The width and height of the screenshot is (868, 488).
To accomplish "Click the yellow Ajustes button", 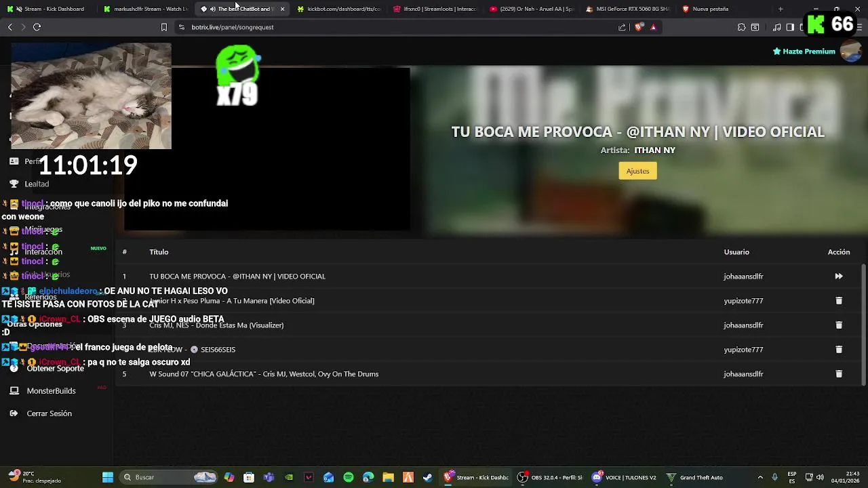I will coord(637,171).
